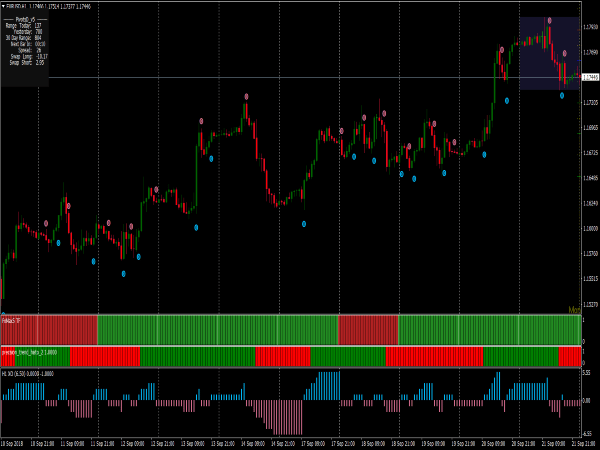Open the chart dropdown triangle beside EURUSD,H1
Viewport: 600px width, 450px height.
coord(3,7)
